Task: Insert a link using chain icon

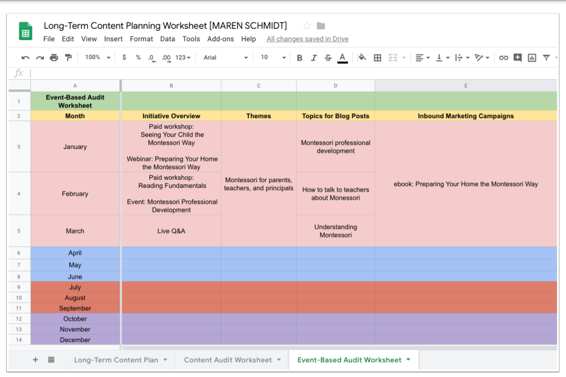Action: click(x=503, y=57)
